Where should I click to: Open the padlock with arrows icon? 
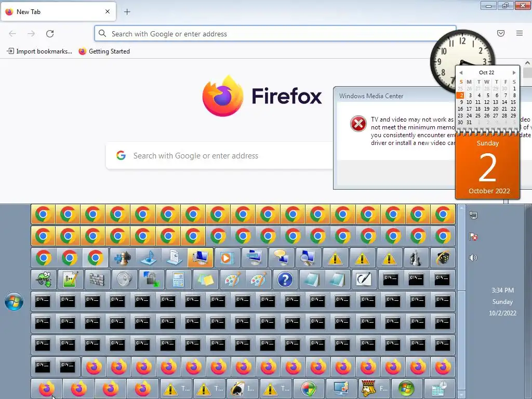[x=151, y=280]
